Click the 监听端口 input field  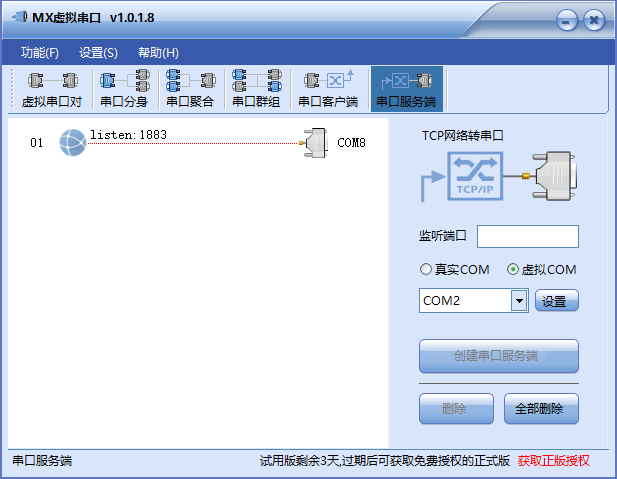528,236
